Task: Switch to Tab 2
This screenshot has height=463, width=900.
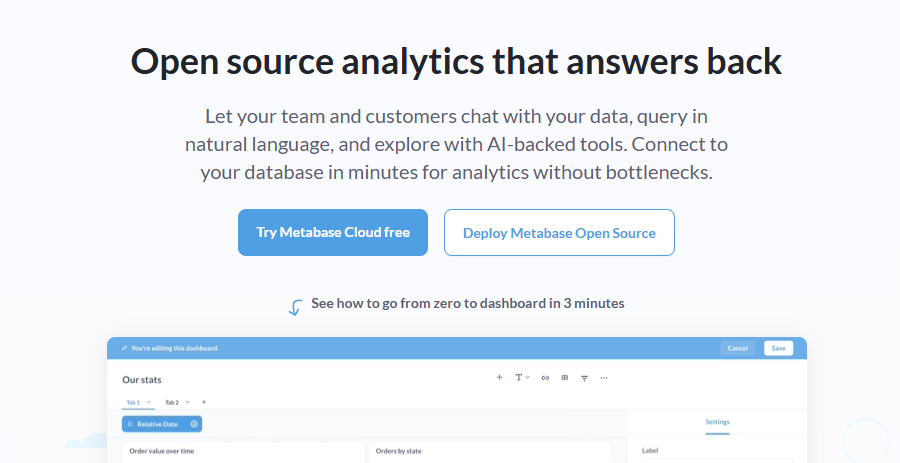Action: (x=172, y=402)
